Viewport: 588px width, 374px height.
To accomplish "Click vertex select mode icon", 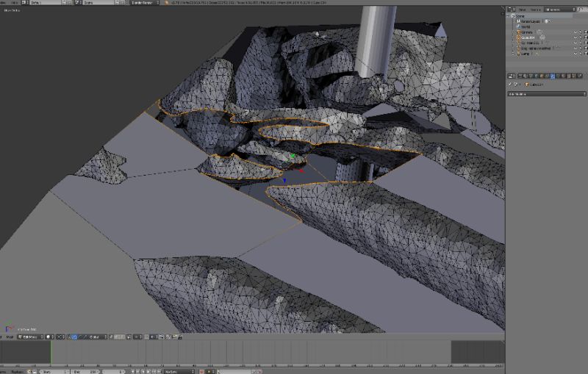I will 111,337.
